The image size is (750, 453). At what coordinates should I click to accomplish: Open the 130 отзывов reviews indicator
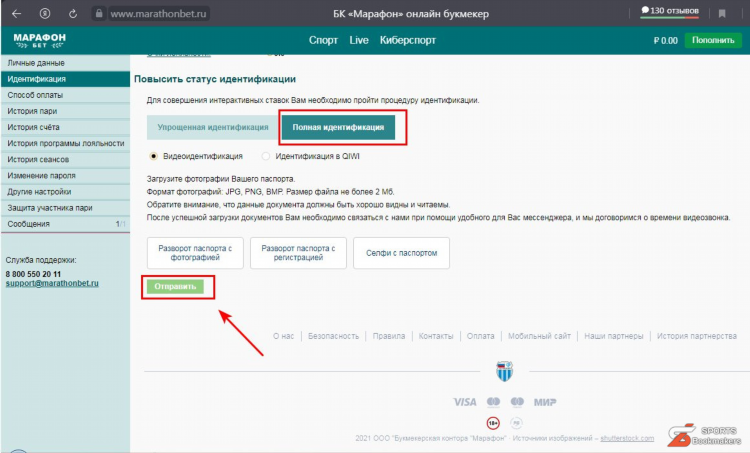670,11
